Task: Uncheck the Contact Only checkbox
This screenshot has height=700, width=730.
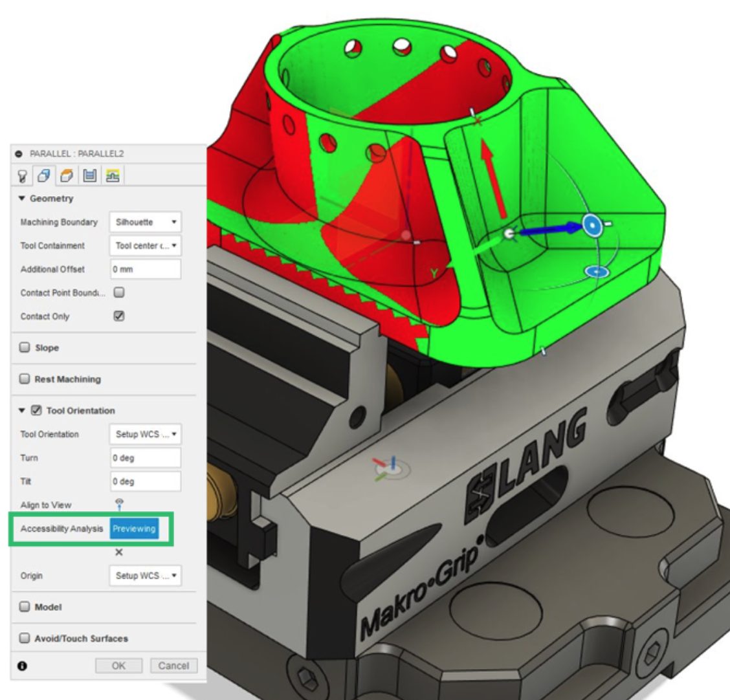Action: [x=119, y=316]
